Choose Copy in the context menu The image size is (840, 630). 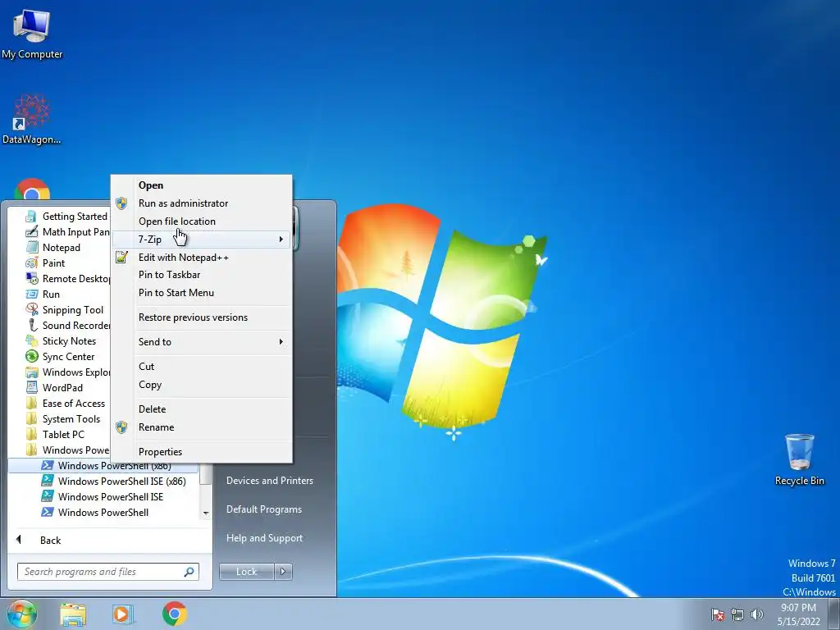[202, 385]
